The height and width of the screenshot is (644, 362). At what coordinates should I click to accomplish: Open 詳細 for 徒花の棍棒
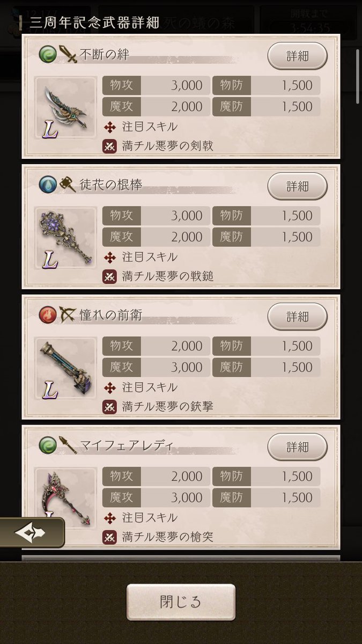pyautogui.click(x=297, y=186)
